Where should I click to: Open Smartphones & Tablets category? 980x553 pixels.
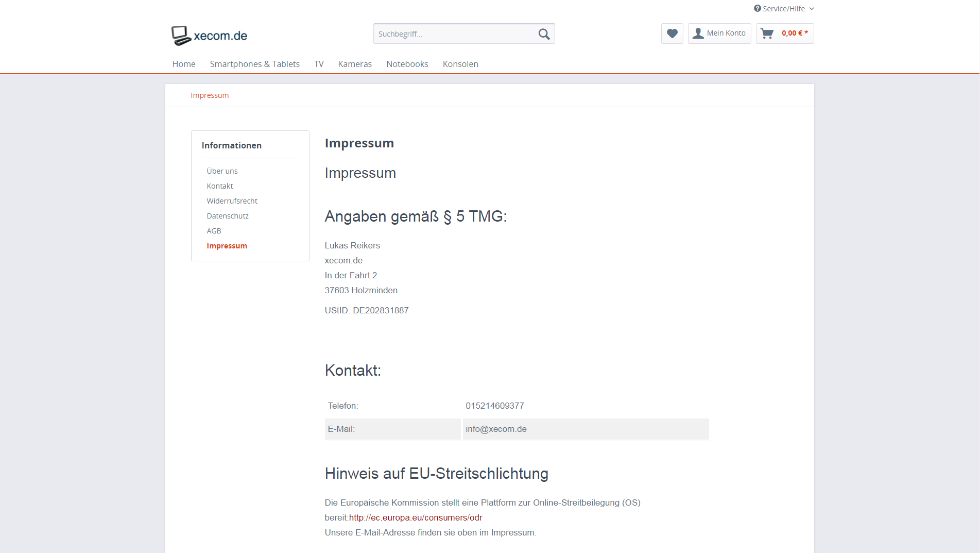pos(254,64)
